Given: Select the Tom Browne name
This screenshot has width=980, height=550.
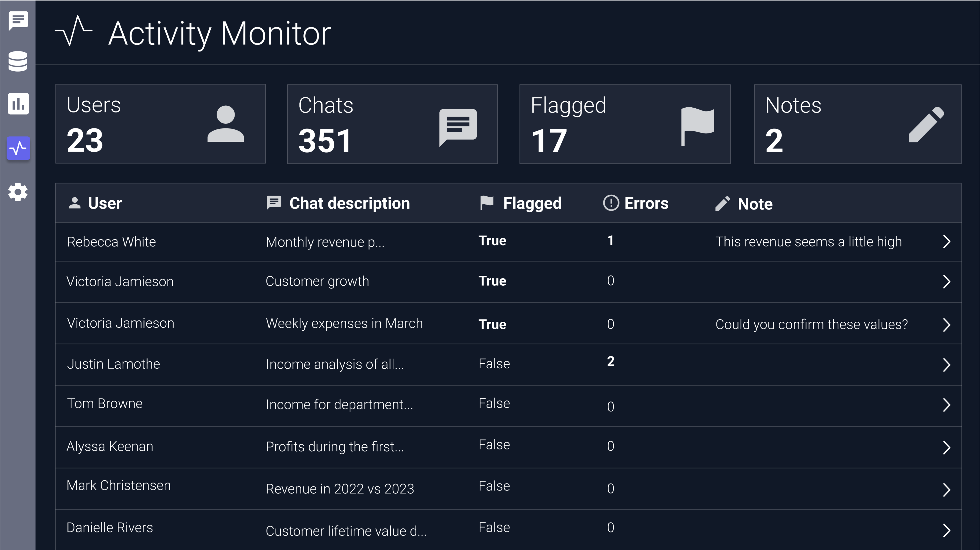Looking at the screenshot, I should click(105, 403).
